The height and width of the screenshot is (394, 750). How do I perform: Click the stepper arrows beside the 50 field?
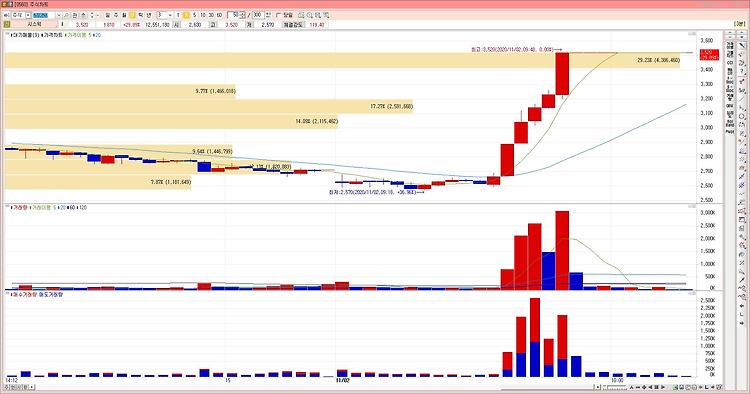click(x=243, y=15)
